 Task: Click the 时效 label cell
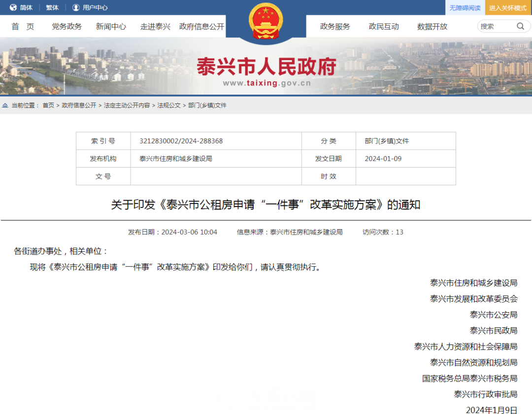coord(329,176)
